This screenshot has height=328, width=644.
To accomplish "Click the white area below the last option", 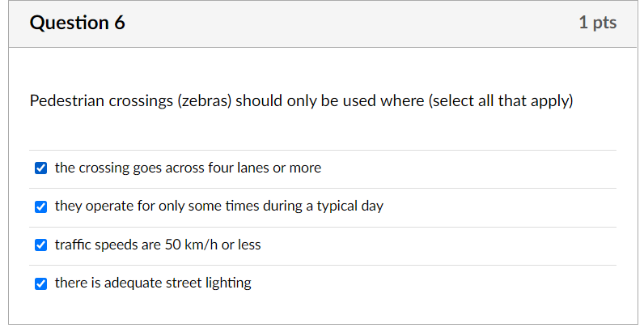I will [x=324, y=312].
